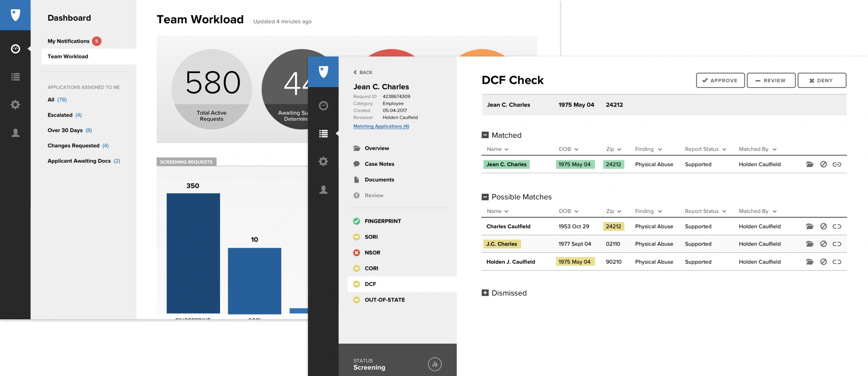The width and height of the screenshot is (868, 376).
Task: Dismiss the J.C. Charles possible match
Action: 823,244
